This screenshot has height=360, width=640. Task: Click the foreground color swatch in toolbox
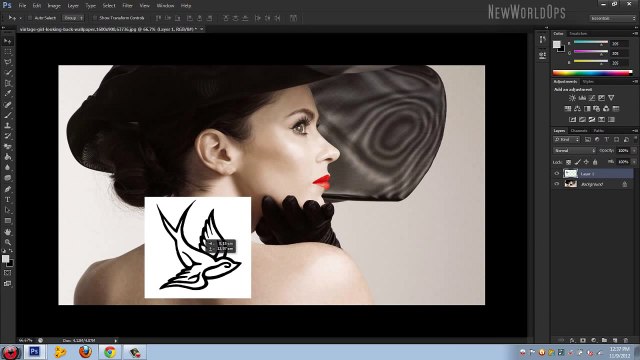[x=5, y=259]
